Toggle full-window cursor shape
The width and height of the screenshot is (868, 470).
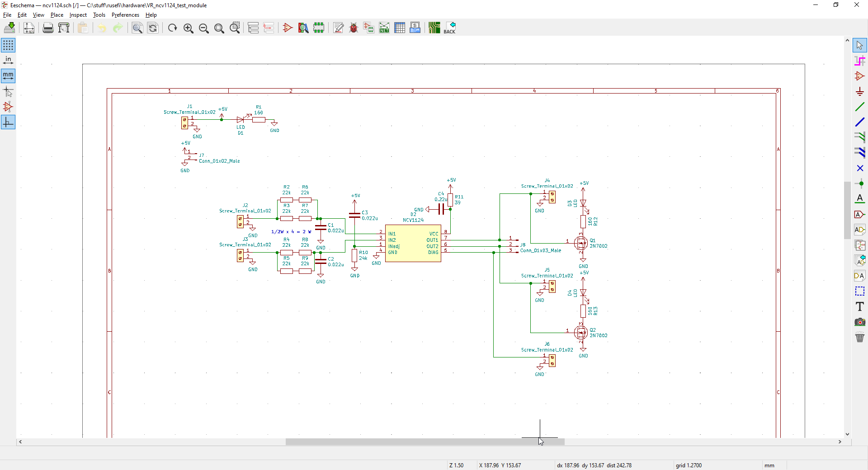coord(8,91)
